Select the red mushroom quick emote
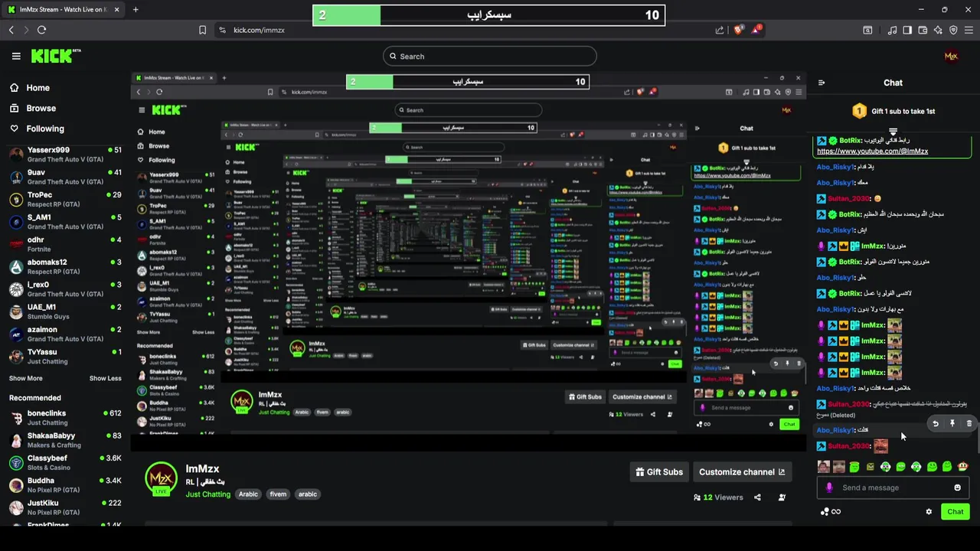The height and width of the screenshot is (551, 980). pyautogui.click(x=962, y=467)
